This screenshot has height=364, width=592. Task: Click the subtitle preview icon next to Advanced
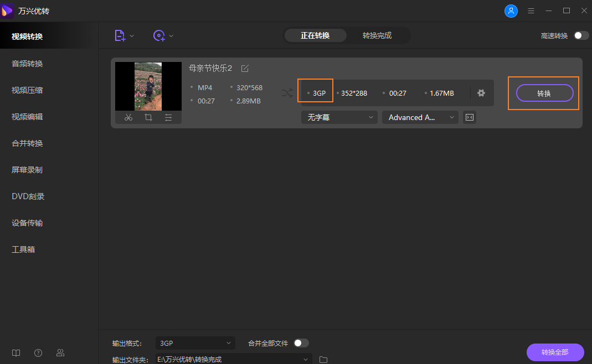(x=469, y=117)
